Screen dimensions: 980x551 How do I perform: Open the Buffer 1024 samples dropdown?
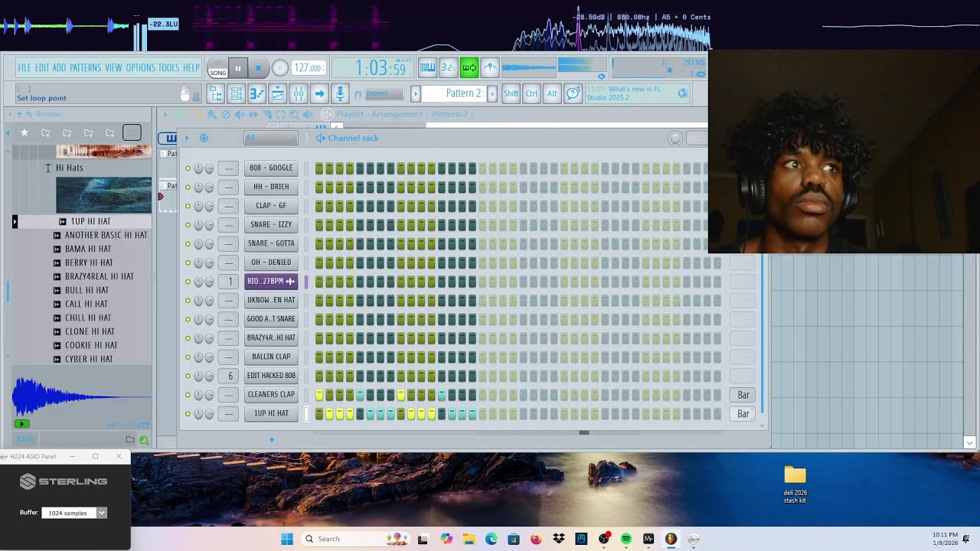coord(74,513)
